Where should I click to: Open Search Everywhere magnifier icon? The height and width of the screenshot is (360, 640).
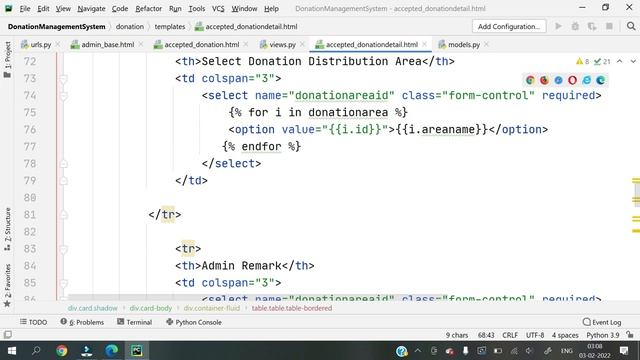(x=631, y=26)
